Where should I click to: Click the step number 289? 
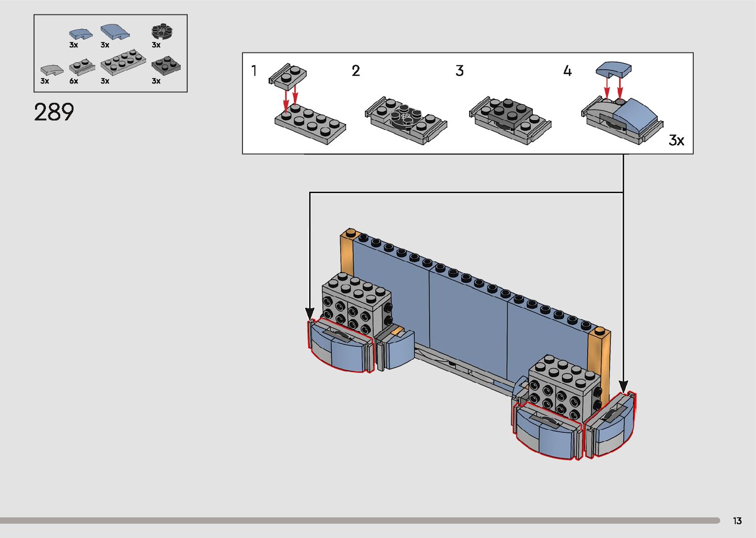(x=54, y=113)
